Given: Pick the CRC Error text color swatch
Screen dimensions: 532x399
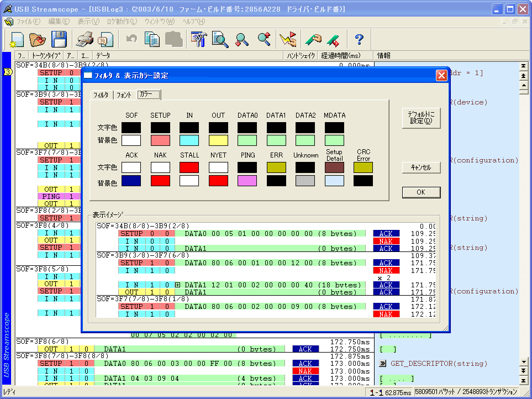Looking at the screenshot, I should point(363,167).
